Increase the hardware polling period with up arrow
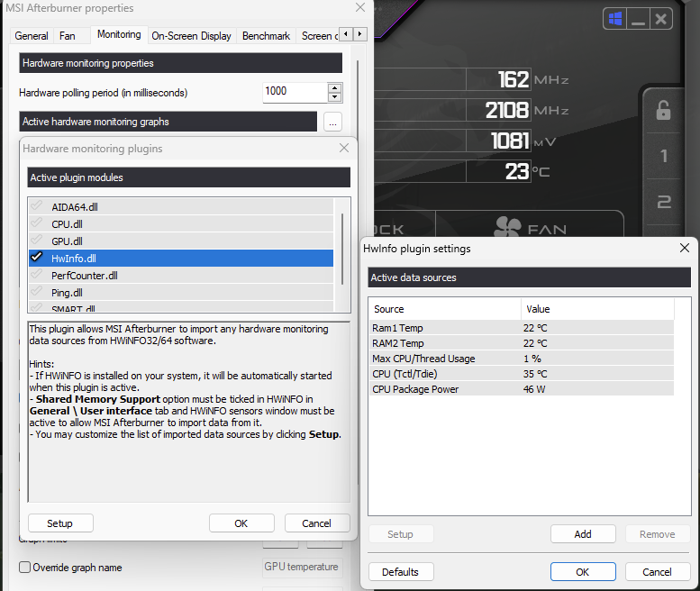 point(334,87)
